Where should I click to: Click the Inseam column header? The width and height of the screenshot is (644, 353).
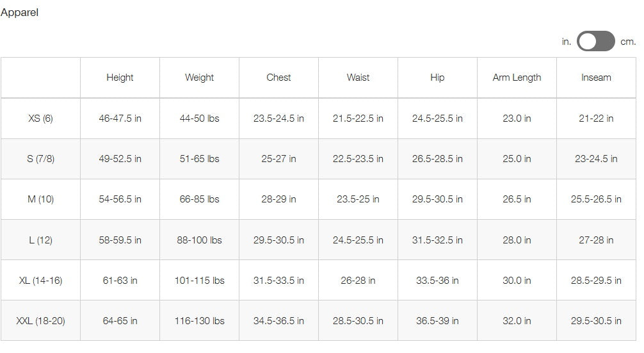596,78
